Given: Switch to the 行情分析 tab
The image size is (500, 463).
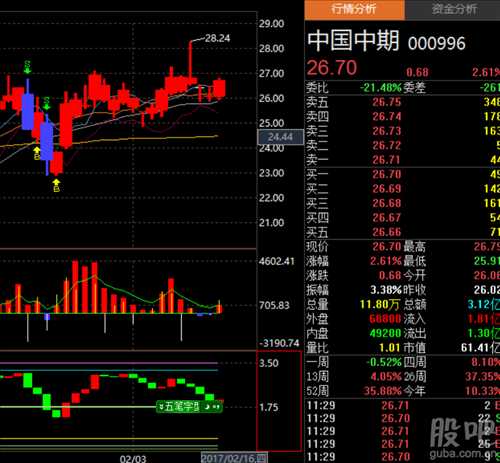Looking at the screenshot, I should pyautogui.click(x=354, y=9).
